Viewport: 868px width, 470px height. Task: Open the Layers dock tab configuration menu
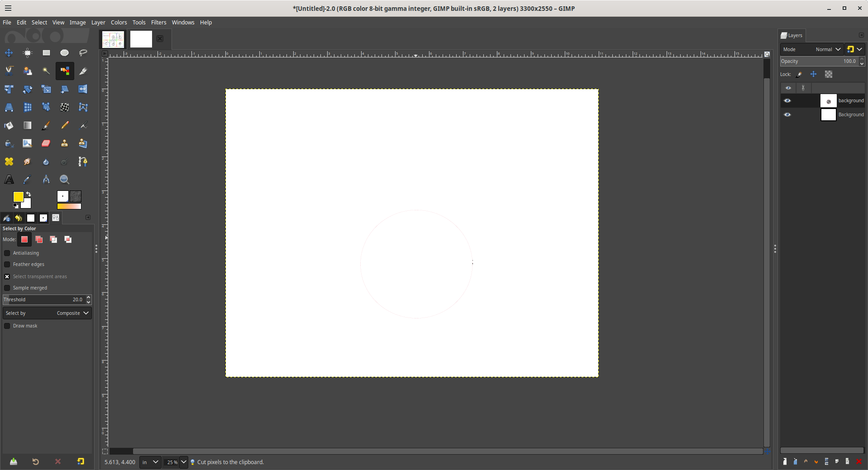point(861,35)
